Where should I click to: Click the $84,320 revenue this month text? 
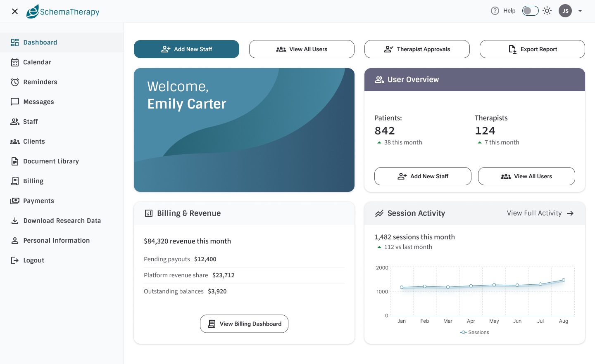[x=187, y=241]
